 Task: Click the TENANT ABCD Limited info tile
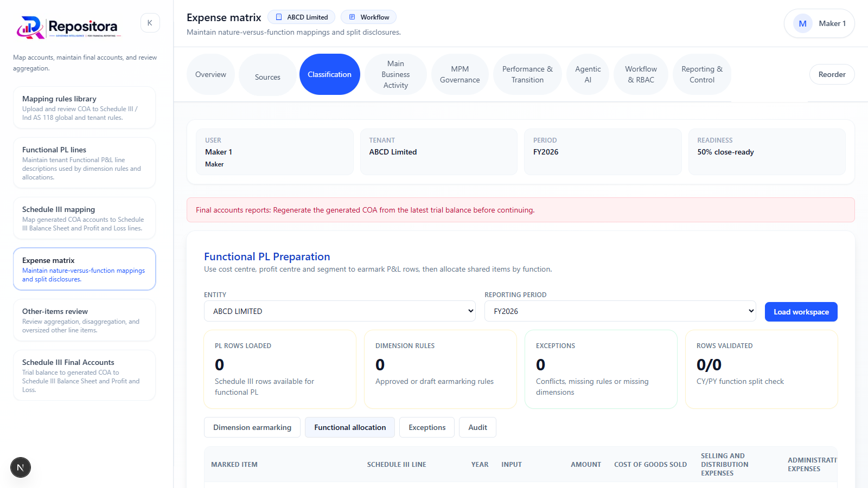[439, 152]
